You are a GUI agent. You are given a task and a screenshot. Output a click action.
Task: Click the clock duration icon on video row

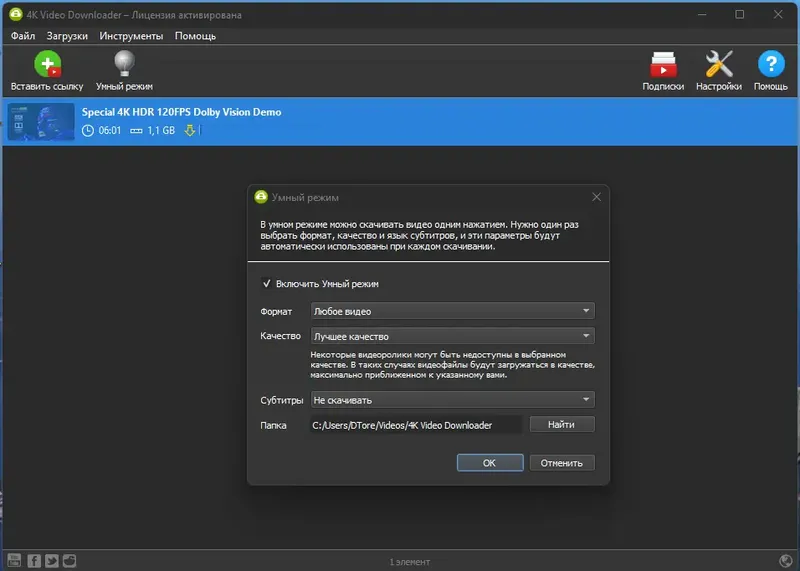point(88,131)
